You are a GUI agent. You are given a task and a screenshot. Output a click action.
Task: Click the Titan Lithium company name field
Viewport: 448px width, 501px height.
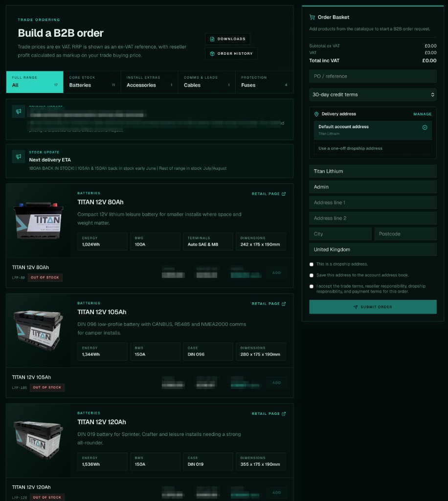point(373,171)
